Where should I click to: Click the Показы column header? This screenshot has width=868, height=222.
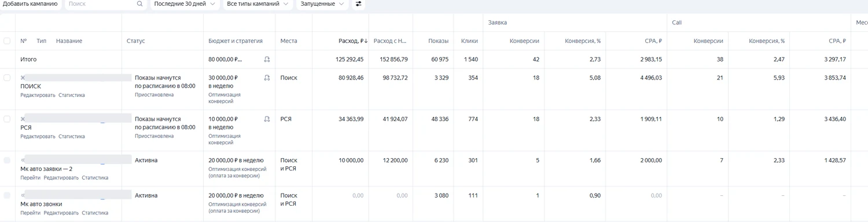439,41
